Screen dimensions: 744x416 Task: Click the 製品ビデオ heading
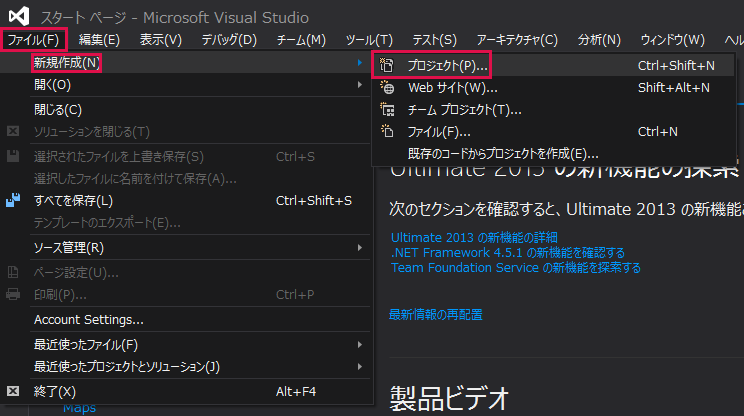pyautogui.click(x=449, y=398)
